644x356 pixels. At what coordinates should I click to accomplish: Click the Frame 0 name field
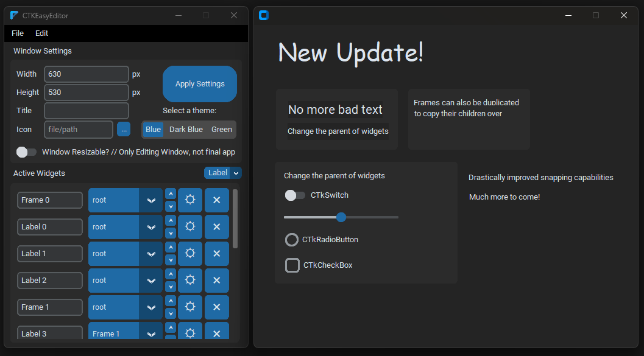click(x=50, y=200)
